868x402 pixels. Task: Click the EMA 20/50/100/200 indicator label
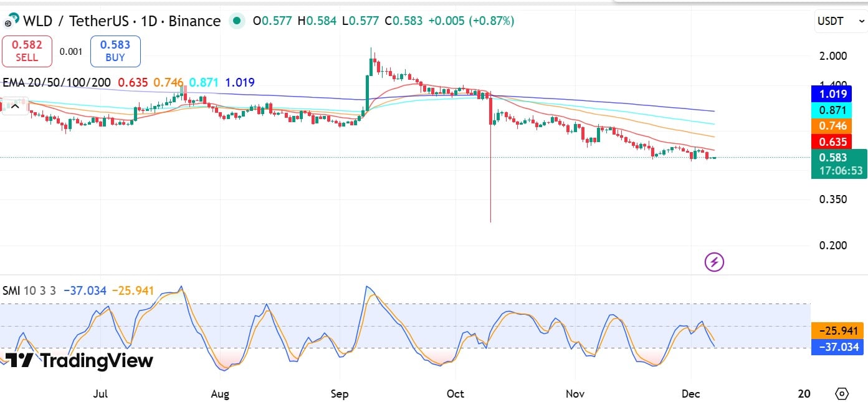point(56,82)
